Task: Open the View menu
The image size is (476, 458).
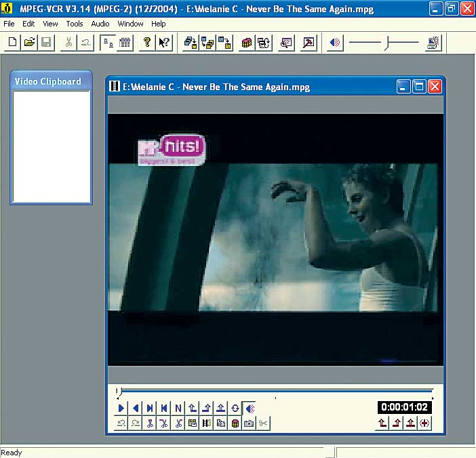Action: (50, 24)
